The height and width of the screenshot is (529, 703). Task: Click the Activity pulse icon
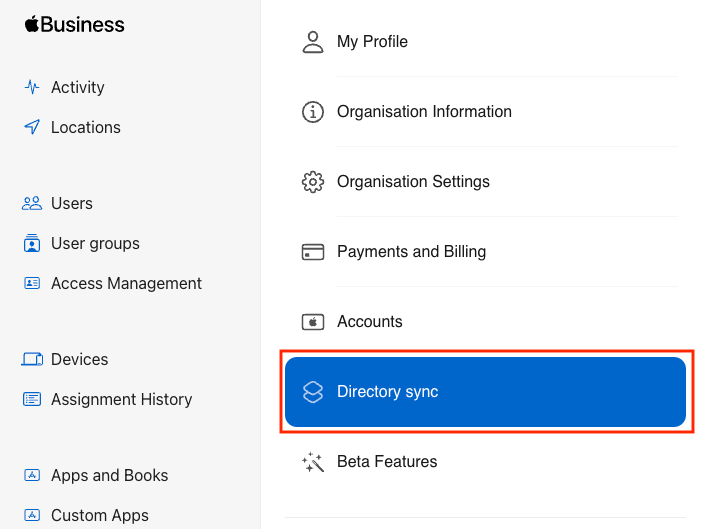[32, 87]
